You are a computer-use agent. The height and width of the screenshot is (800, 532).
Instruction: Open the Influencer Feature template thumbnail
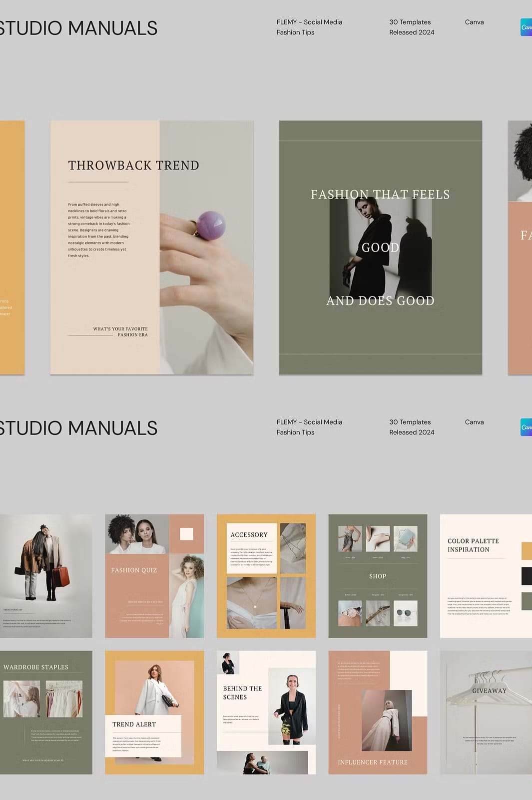(x=378, y=712)
